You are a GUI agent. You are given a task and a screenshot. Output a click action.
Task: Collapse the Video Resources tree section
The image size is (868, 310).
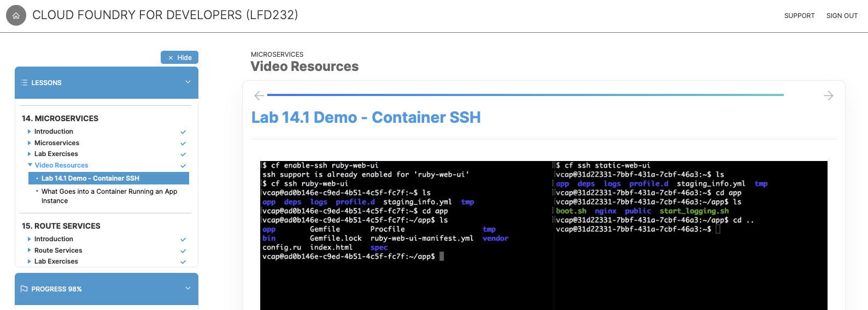click(30, 165)
